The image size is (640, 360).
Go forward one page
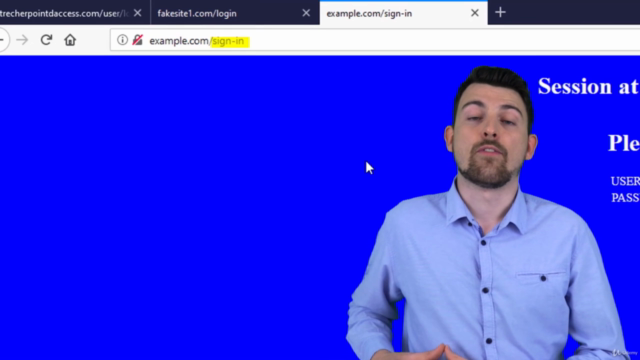[22, 40]
